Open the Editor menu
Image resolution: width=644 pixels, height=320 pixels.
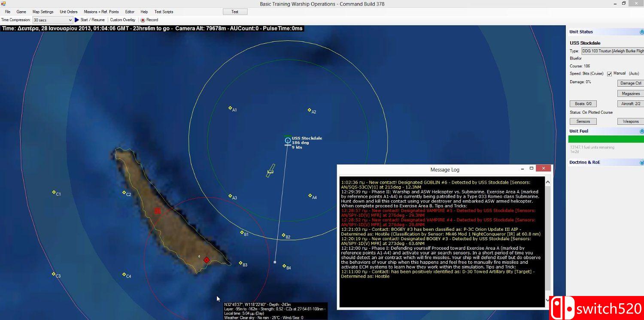[130, 12]
